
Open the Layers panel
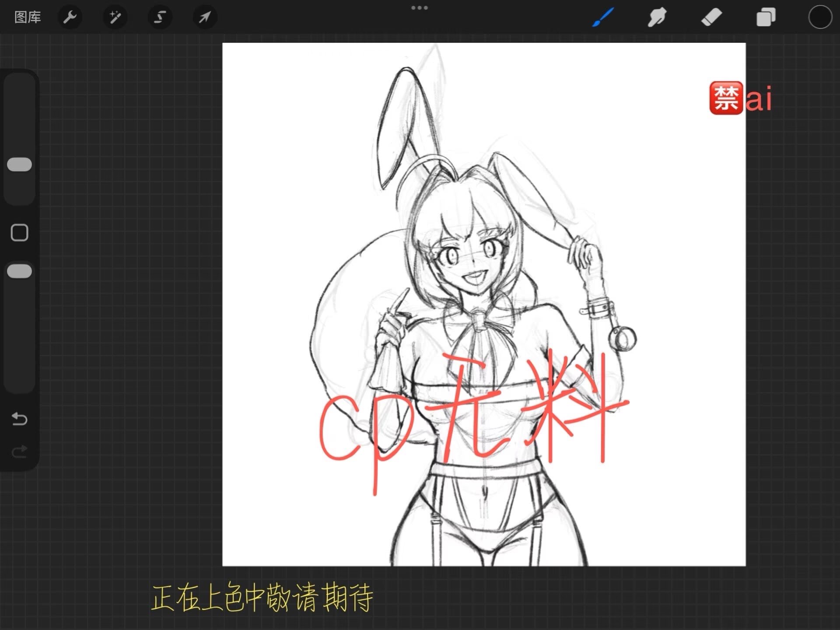[766, 17]
